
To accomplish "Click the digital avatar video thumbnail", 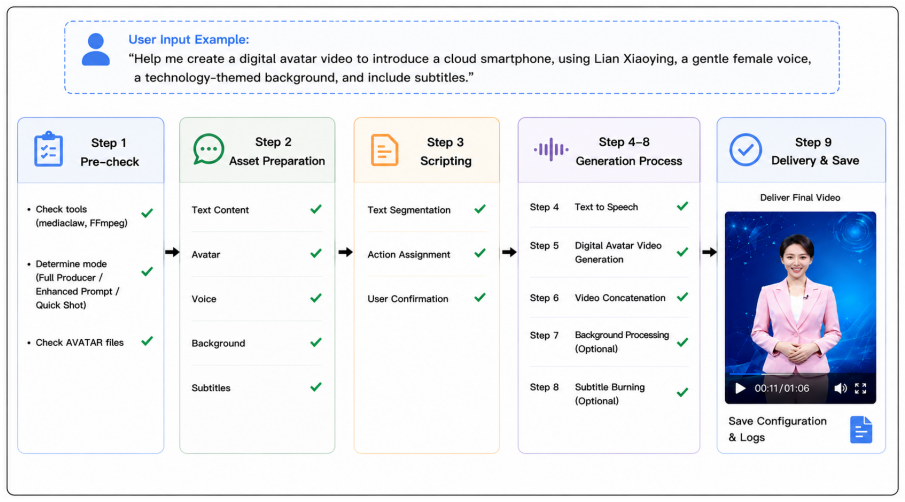I will (800, 308).
